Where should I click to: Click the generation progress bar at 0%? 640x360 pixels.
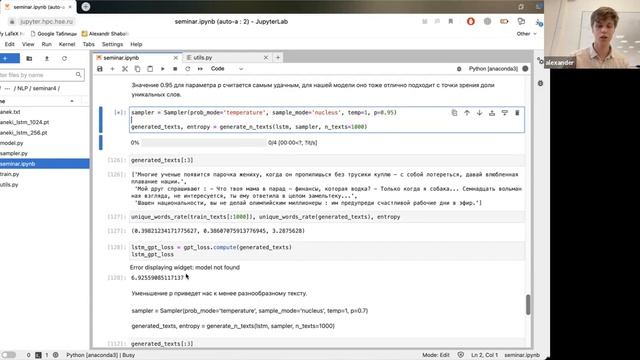pos(204,142)
